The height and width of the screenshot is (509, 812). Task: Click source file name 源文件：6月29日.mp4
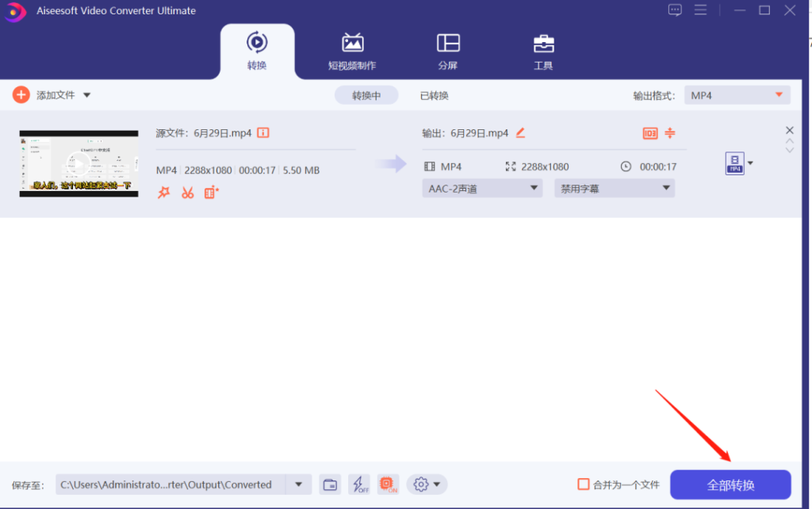click(204, 133)
